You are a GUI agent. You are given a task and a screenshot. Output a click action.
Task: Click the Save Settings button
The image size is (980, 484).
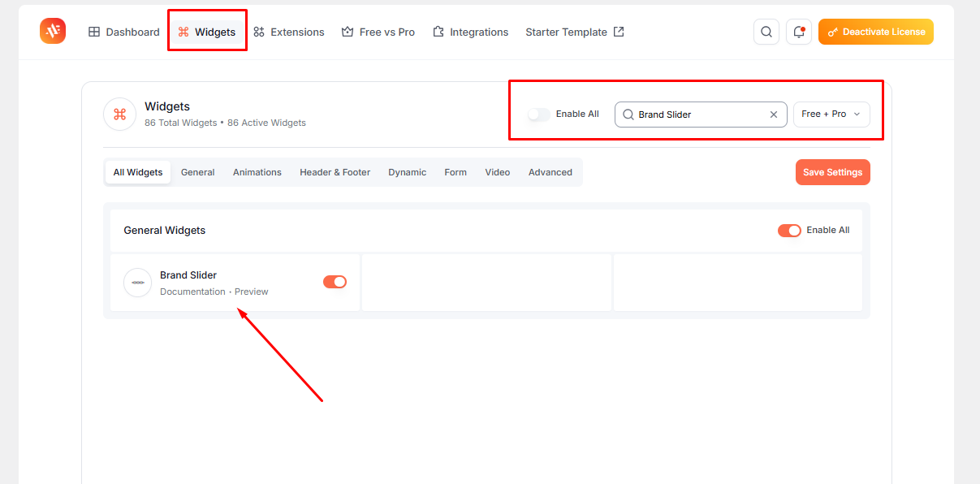[833, 172]
